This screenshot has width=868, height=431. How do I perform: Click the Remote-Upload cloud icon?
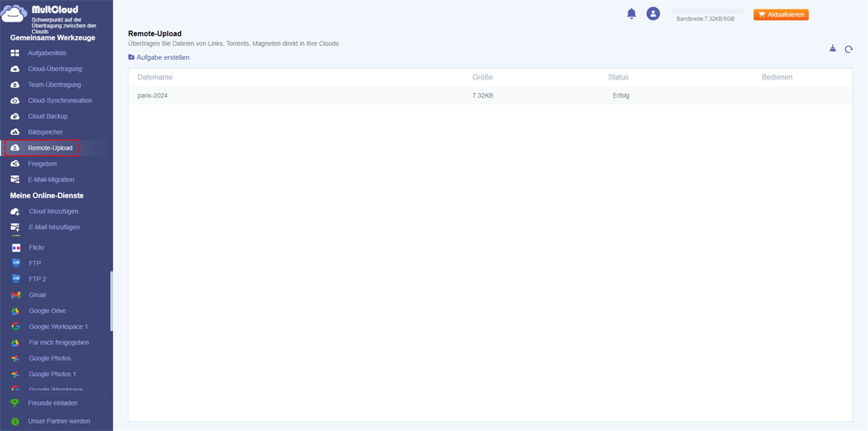click(x=15, y=148)
